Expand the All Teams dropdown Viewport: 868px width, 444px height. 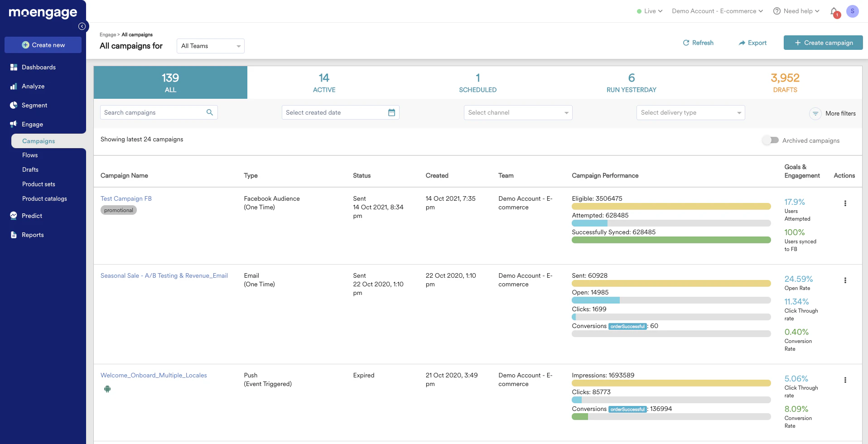[x=210, y=46]
